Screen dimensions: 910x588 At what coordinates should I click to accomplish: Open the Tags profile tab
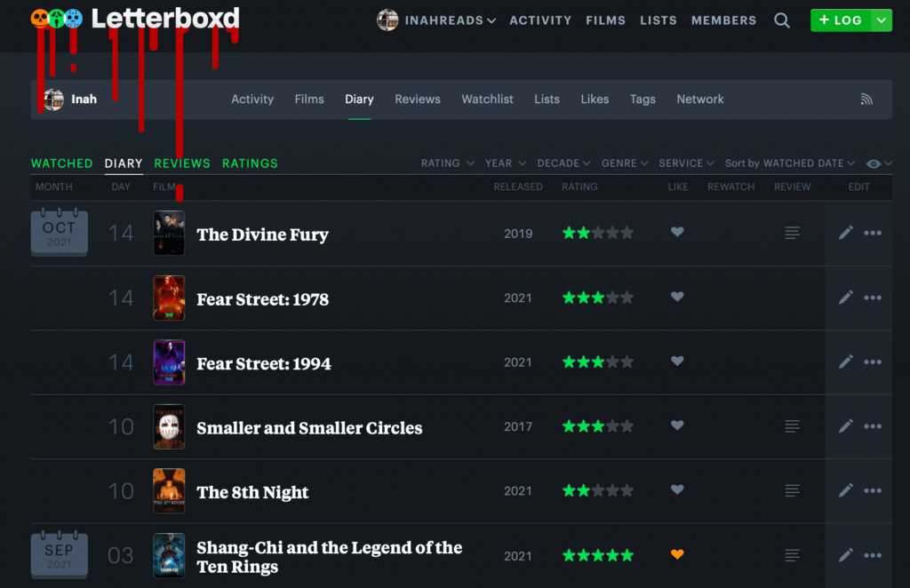643,99
